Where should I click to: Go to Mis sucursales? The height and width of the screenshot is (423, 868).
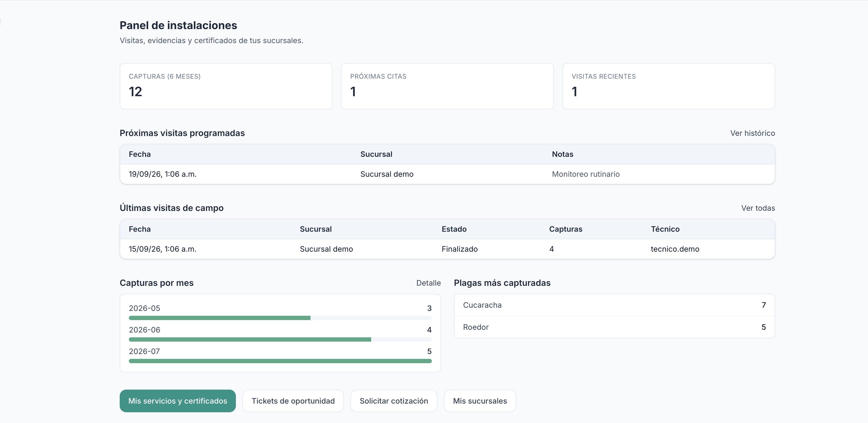pos(480,401)
